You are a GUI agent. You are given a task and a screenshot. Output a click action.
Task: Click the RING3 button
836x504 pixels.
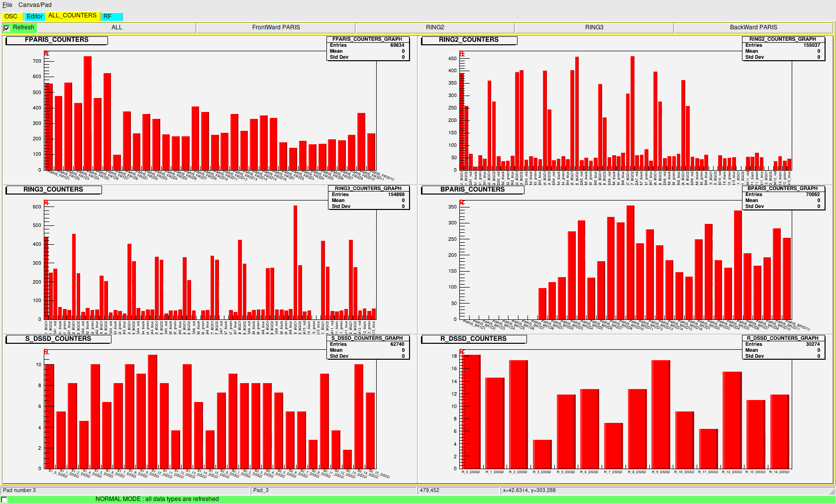594,28
